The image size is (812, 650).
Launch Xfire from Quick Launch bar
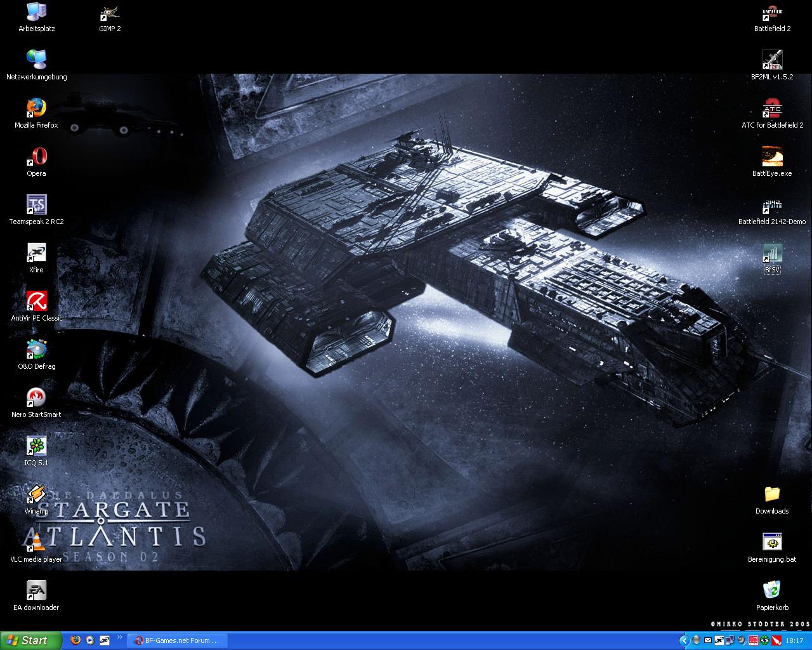[x=105, y=640]
